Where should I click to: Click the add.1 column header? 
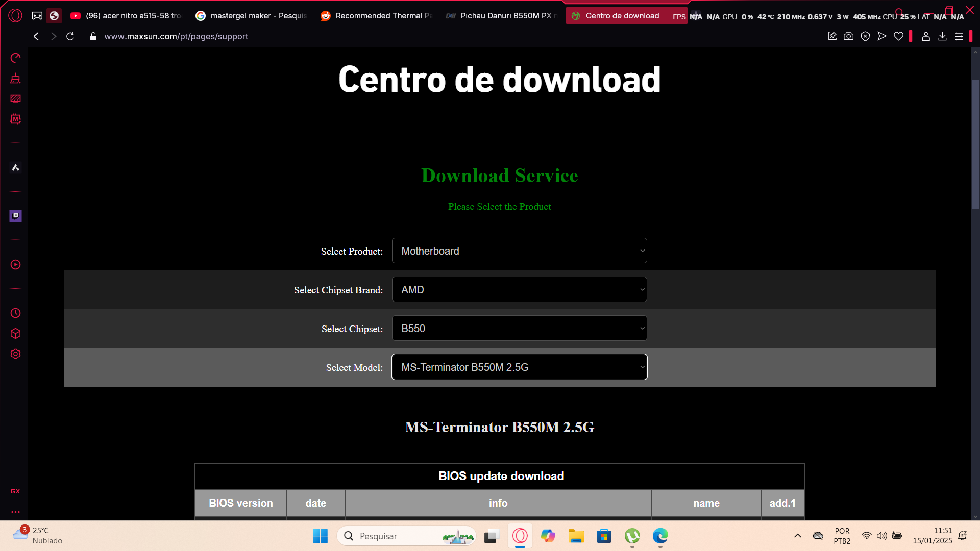point(782,503)
